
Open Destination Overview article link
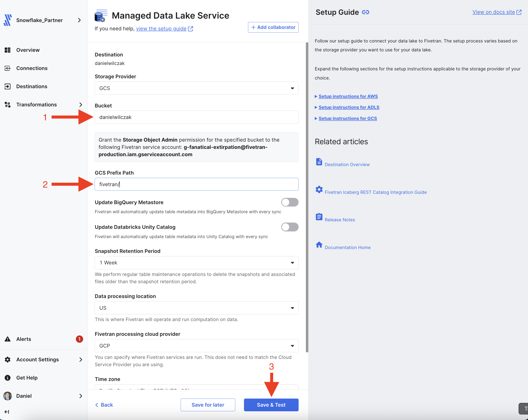click(347, 164)
